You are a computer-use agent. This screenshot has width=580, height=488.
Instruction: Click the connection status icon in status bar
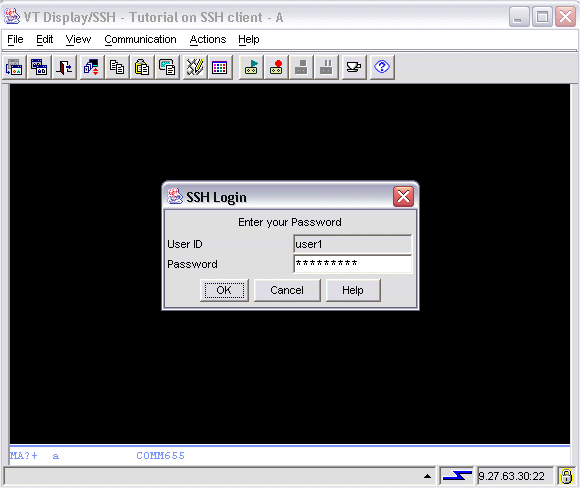[x=457, y=476]
